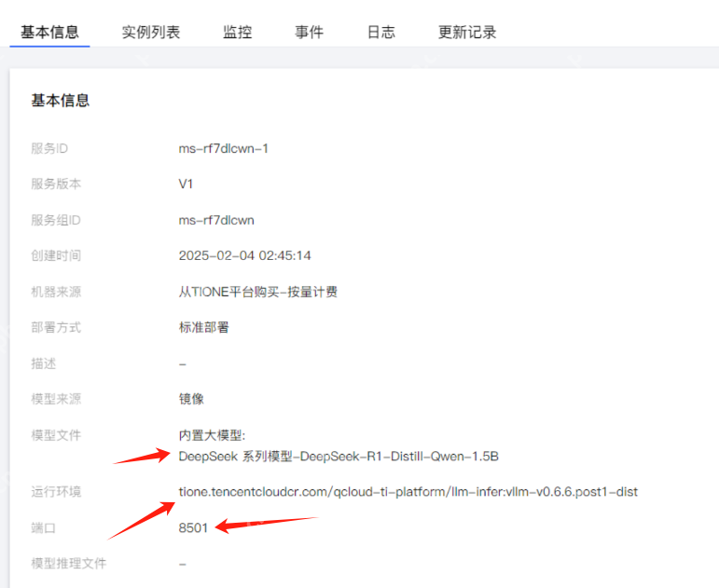Viewport: 719px width, 588px height.
Task: Select the tione.tencentcloudcr.com image URL
Action: pyautogui.click(x=408, y=492)
